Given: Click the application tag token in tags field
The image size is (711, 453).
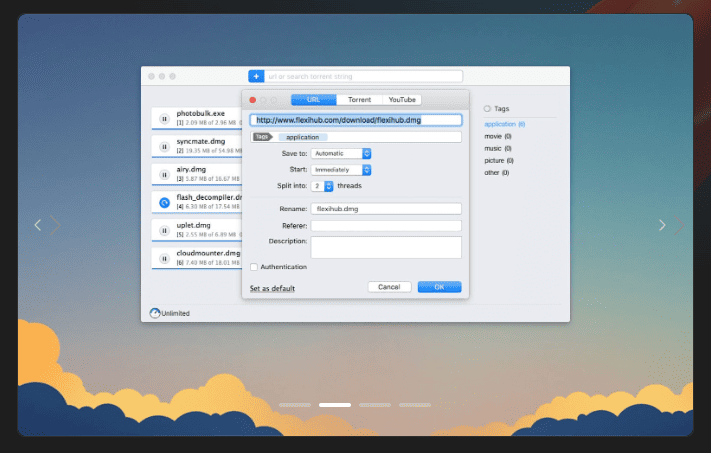Looking at the screenshot, I should 302,137.
